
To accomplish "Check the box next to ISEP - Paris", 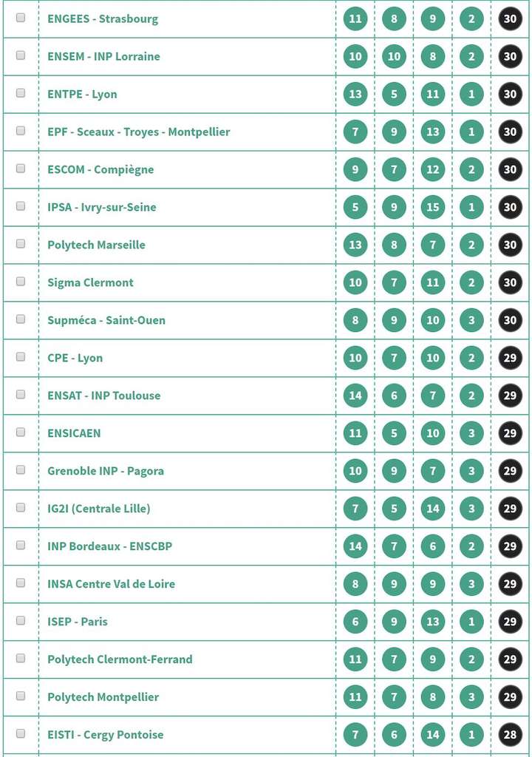I will (x=21, y=621).
